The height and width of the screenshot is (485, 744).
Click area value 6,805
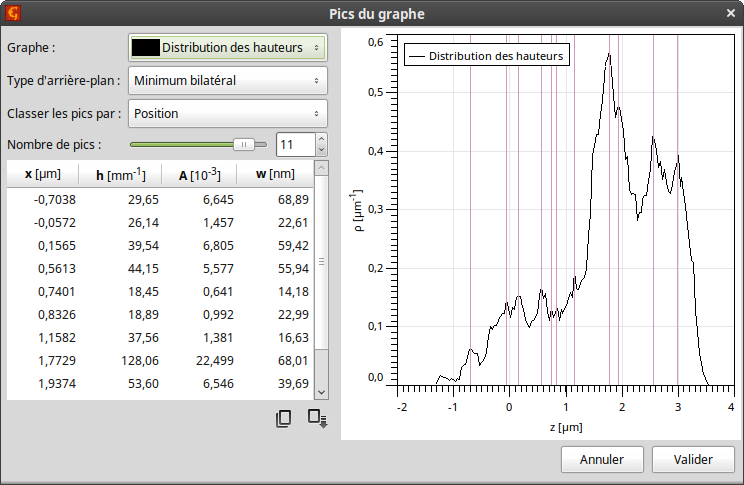pos(218,246)
